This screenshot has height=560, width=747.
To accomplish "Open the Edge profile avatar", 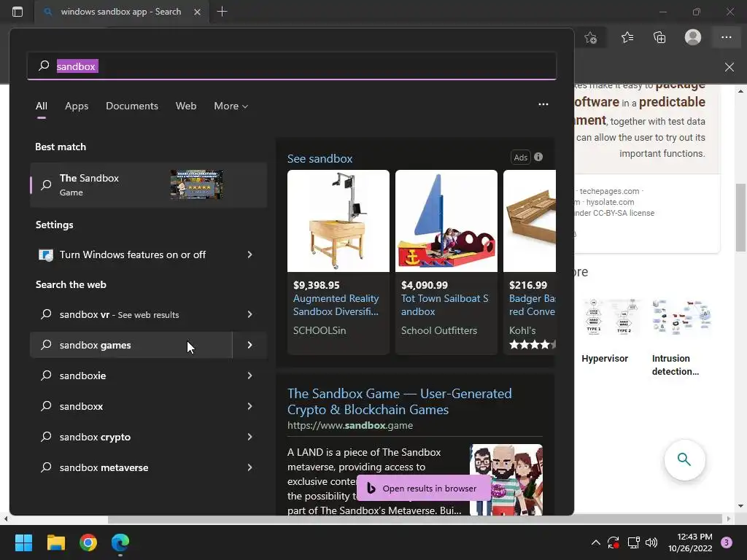I will 693,37.
